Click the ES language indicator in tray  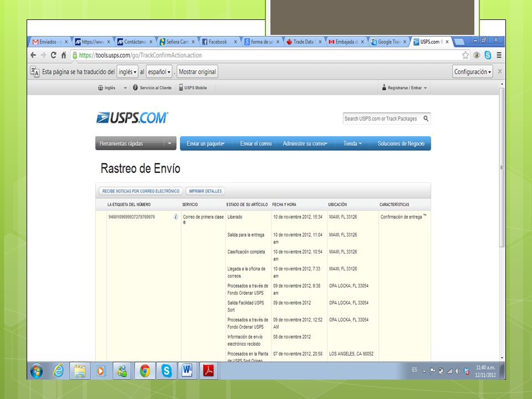[x=415, y=370]
